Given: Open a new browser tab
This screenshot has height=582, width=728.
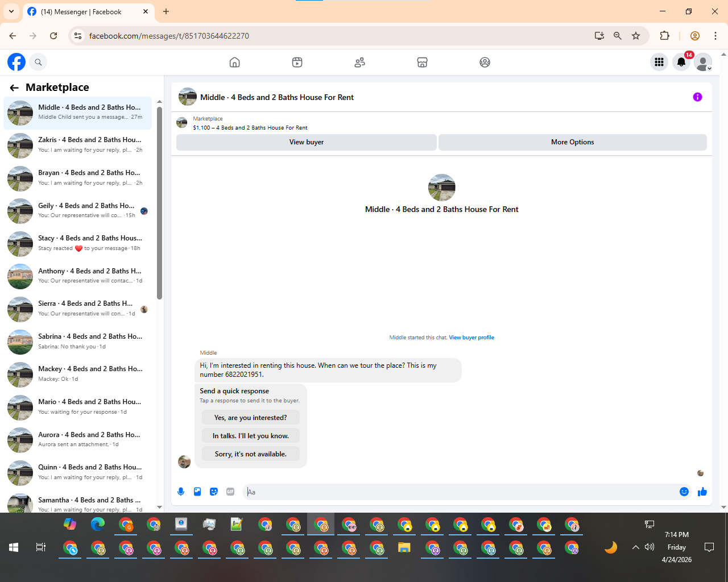Looking at the screenshot, I should click(166, 11).
